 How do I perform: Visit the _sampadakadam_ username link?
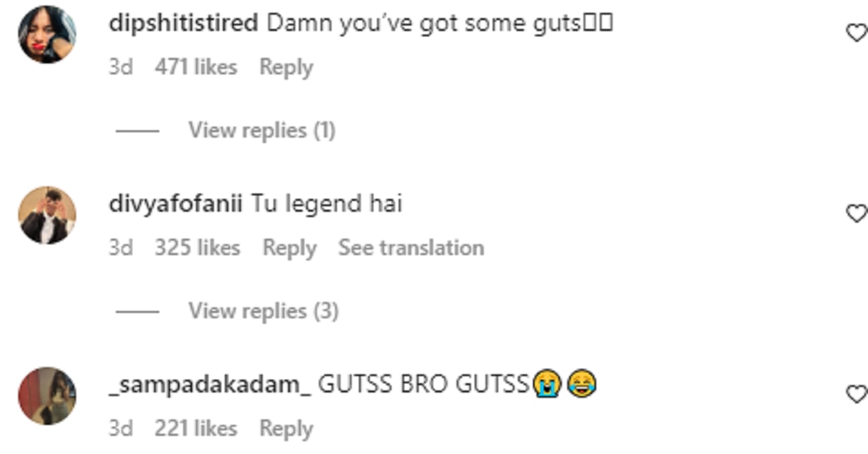[210, 385]
